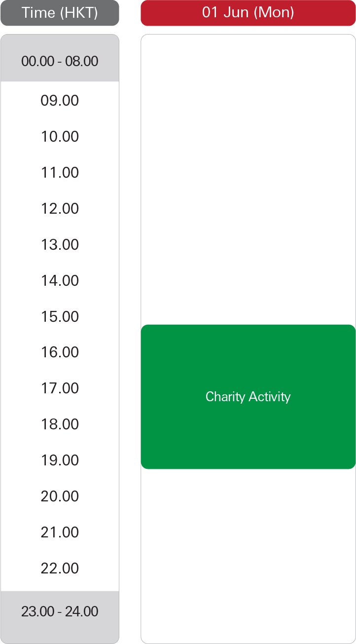The height and width of the screenshot is (644, 356).
Task: Click the 10.00 time label
Action: (x=60, y=137)
